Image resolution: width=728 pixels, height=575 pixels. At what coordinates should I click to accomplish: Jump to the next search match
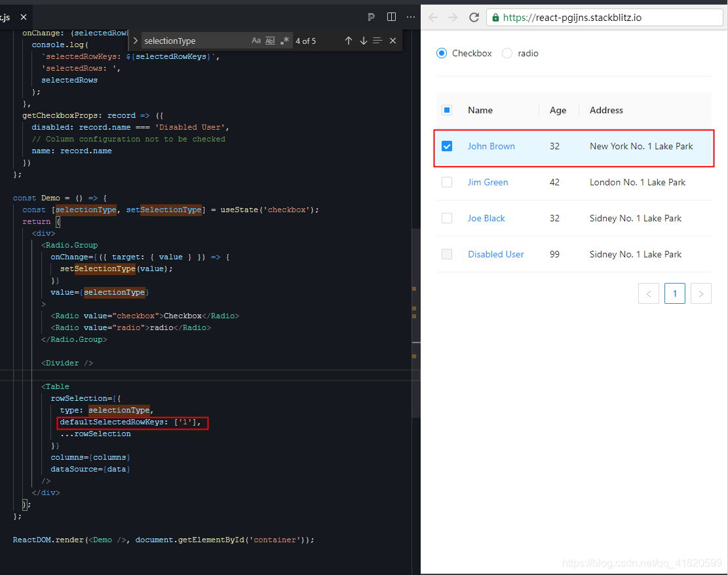pyautogui.click(x=364, y=40)
